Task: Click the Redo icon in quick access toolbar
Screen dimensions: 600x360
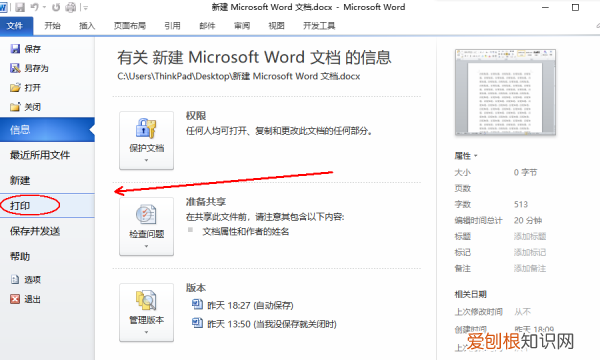Action: [56, 7]
